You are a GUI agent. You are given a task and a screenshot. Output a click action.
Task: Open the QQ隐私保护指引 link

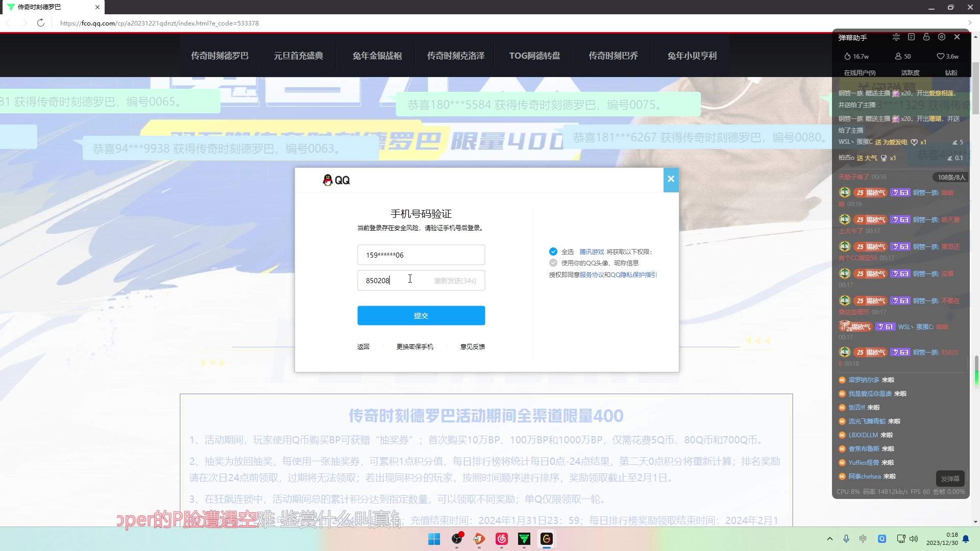(x=633, y=274)
